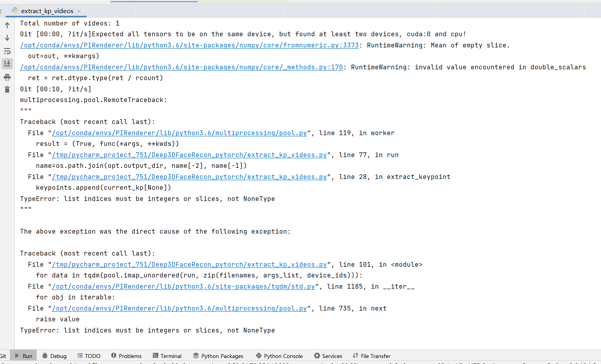Navigate up the stack trace
This screenshot has height=364, width=601.
click(x=7, y=25)
